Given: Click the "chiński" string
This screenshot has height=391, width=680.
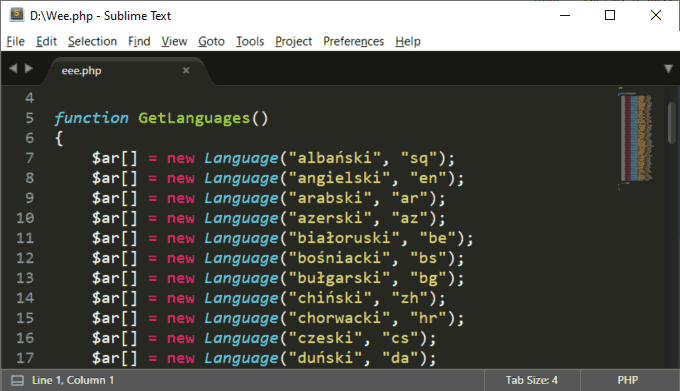Looking at the screenshot, I should click(x=330, y=298).
